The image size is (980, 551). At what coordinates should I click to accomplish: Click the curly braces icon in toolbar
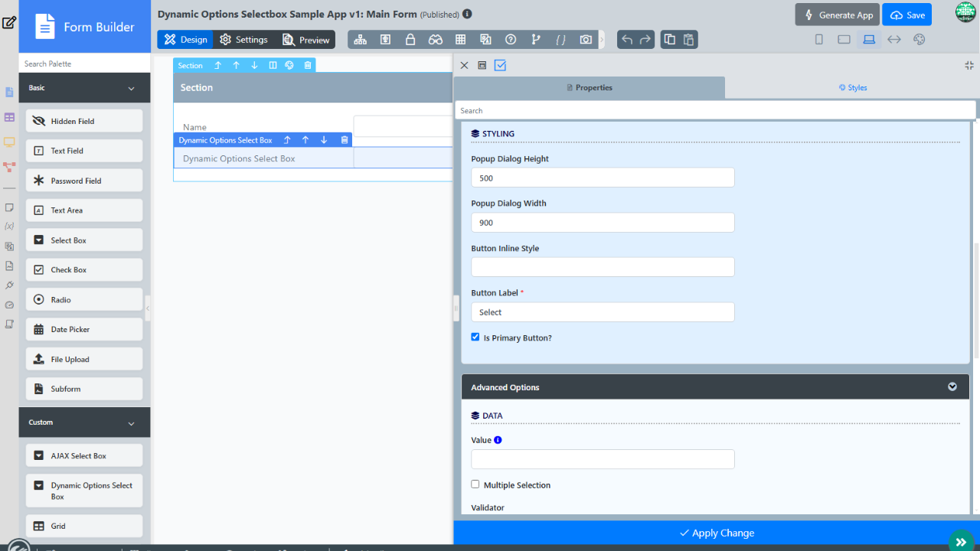[x=560, y=40]
